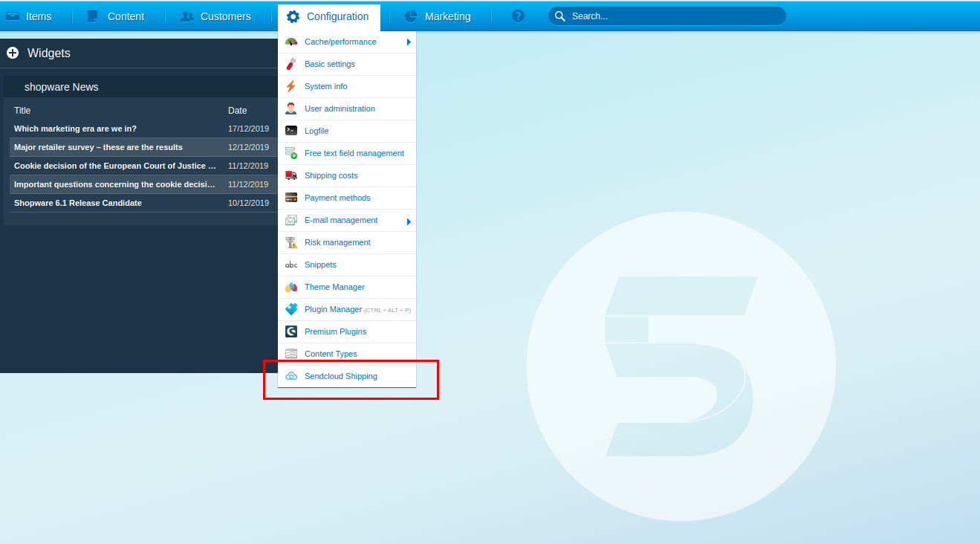This screenshot has height=544, width=980.
Task: Open Logfile menu entry
Action: pyautogui.click(x=347, y=132)
